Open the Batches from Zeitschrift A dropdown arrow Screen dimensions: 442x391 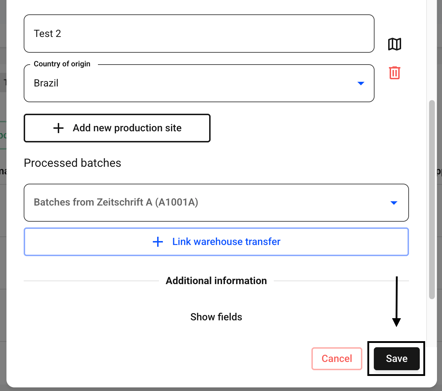pyautogui.click(x=394, y=203)
